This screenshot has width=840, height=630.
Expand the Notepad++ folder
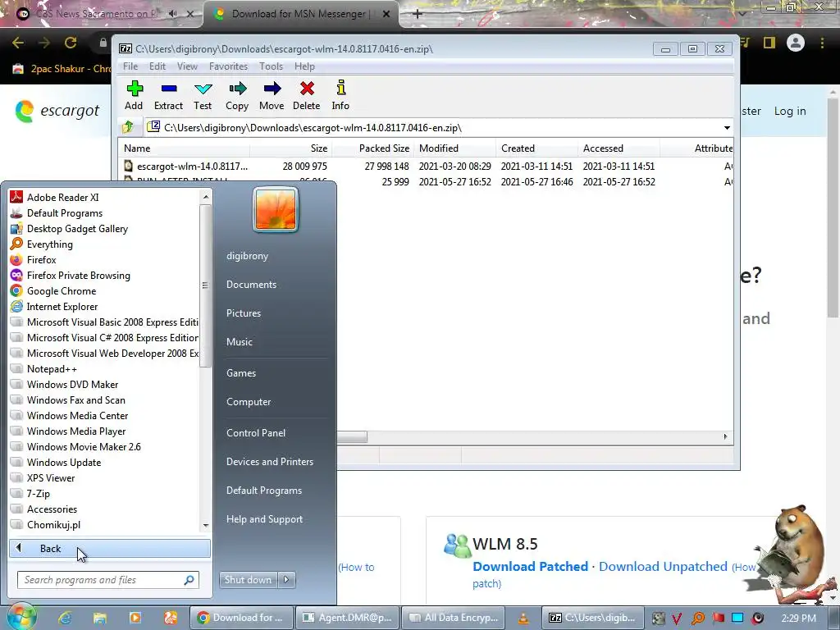pos(52,369)
